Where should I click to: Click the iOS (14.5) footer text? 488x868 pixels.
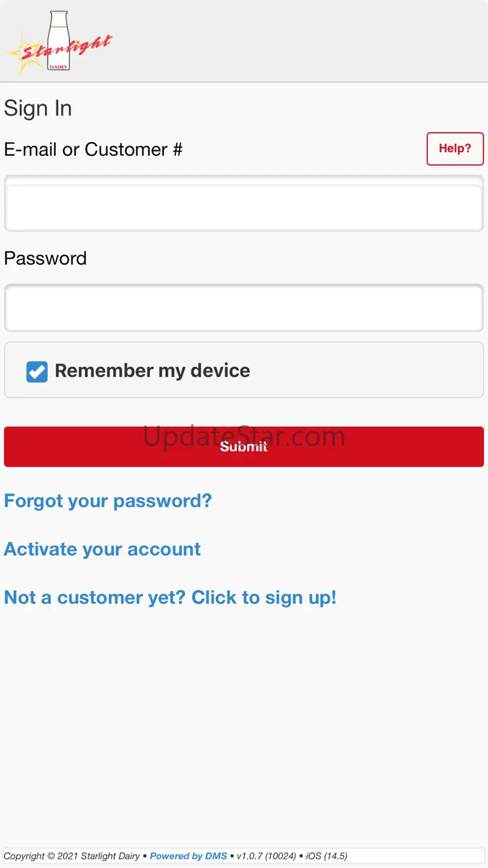click(x=327, y=856)
